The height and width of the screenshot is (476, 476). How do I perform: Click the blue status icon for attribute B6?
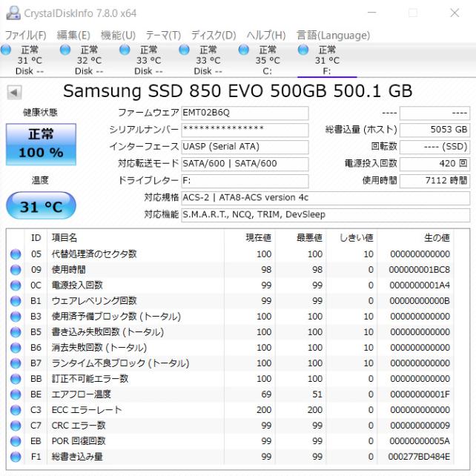click(x=16, y=348)
